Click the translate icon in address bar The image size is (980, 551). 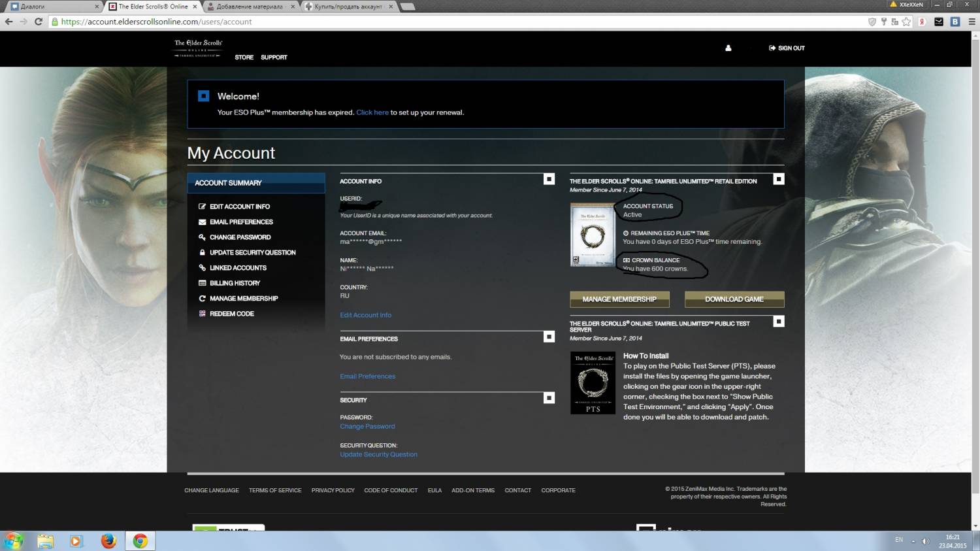[x=895, y=22]
